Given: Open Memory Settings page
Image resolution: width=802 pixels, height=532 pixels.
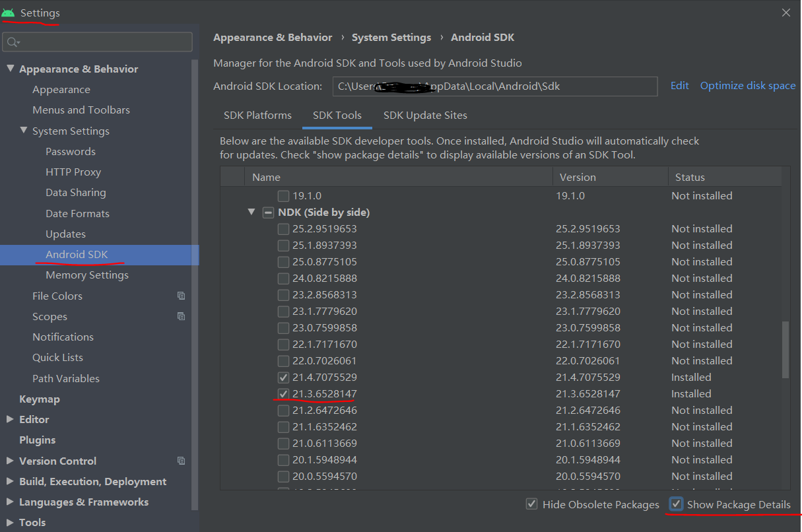Looking at the screenshot, I should pyautogui.click(x=87, y=275).
